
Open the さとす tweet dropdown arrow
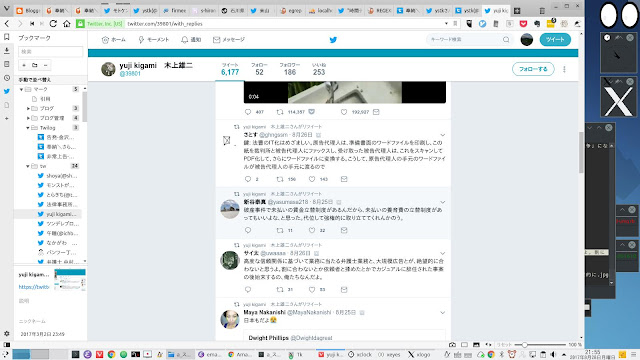(x=442, y=135)
